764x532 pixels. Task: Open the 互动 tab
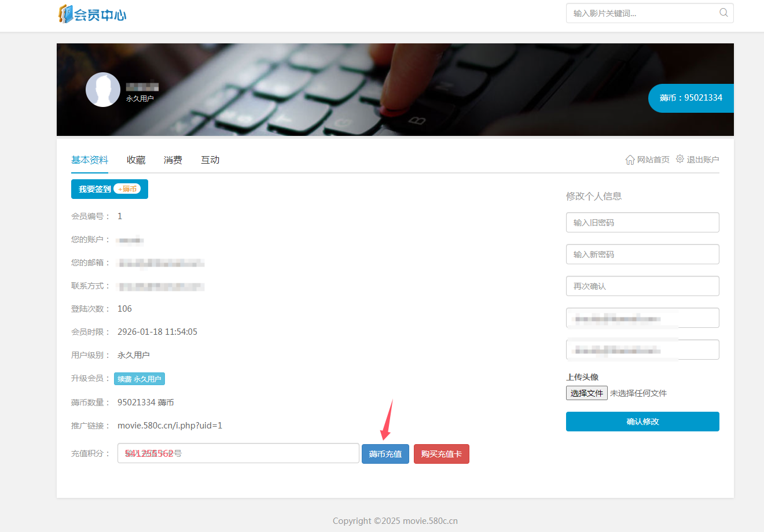[210, 160]
